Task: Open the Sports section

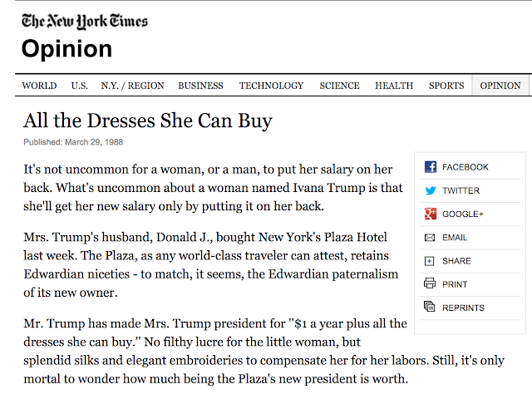Action: click(x=446, y=86)
